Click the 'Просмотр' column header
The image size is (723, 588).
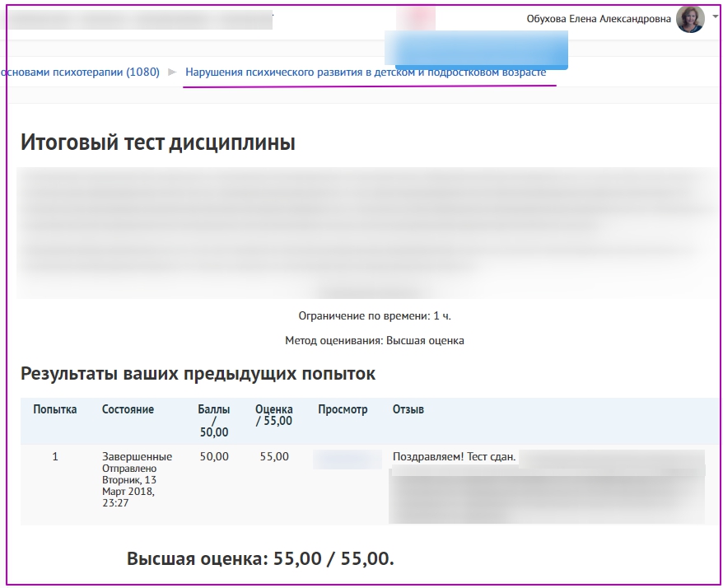(x=343, y=409)
